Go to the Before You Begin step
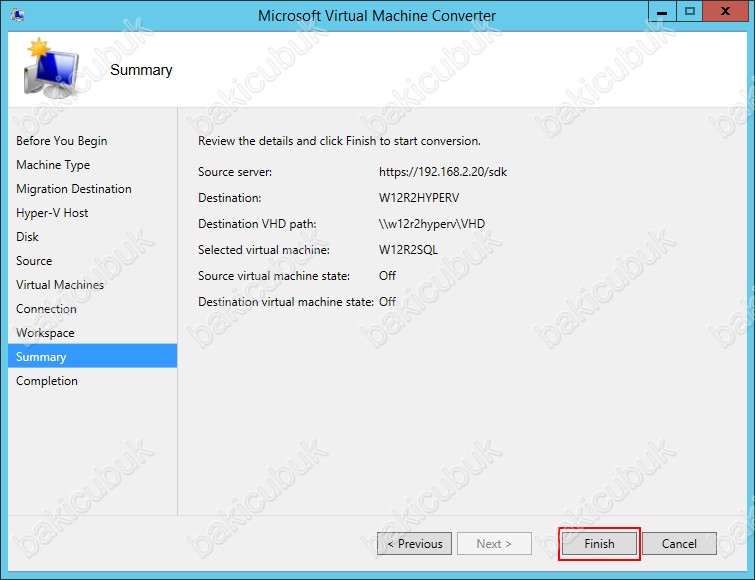Screen dimensions: 755x580 (61, 141)
